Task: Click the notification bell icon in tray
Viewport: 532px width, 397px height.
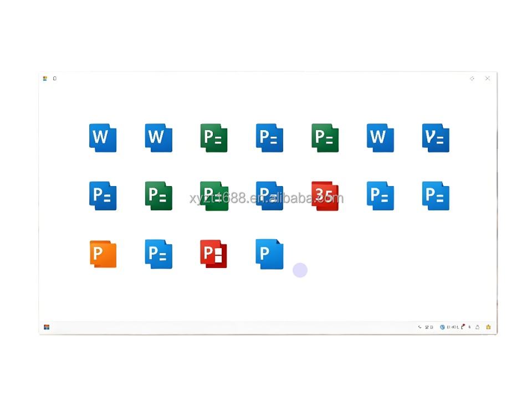Action: tap(477, 327)
